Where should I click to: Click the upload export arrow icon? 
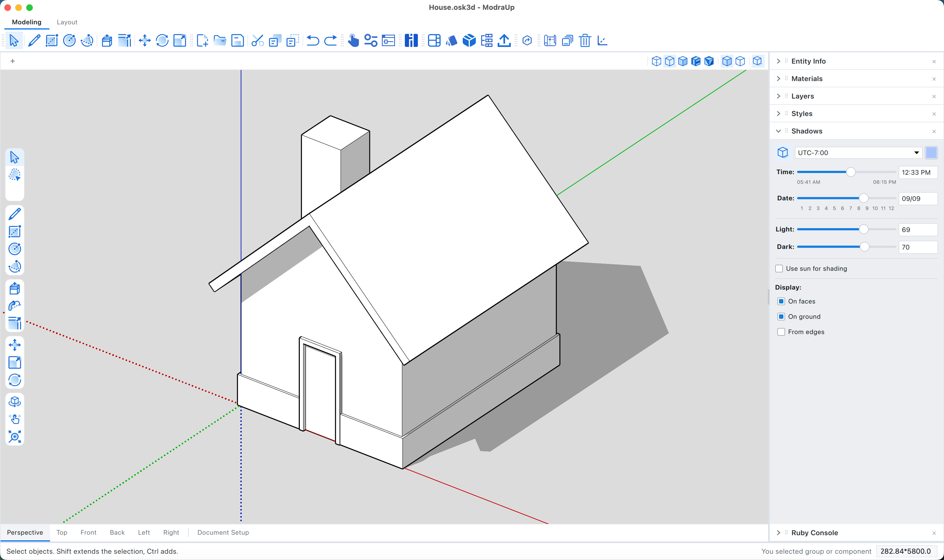504,40
